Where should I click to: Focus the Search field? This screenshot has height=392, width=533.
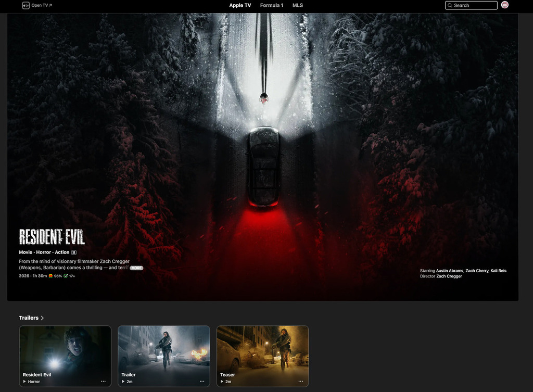coord(471,5)
